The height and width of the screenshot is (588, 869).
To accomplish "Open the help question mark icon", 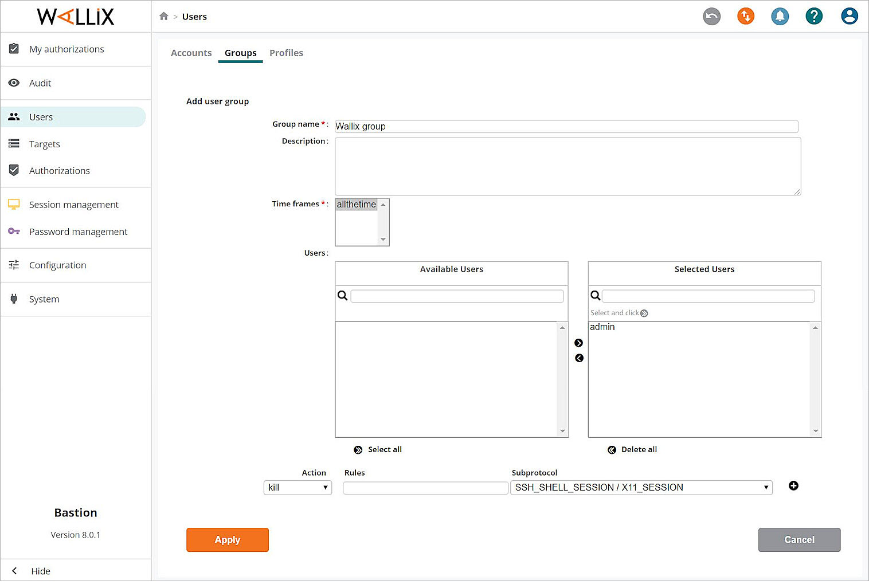I will pos(814,16).
